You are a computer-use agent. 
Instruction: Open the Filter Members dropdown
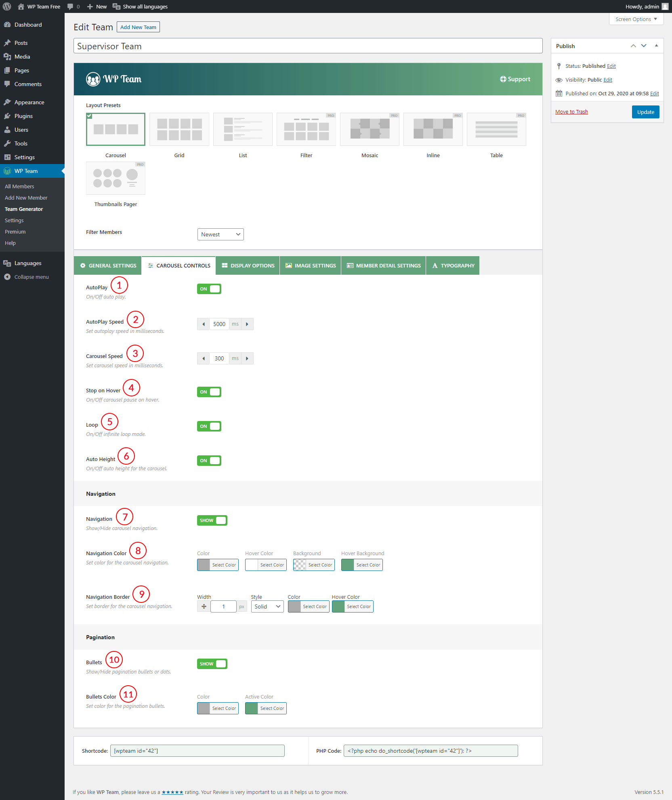click(x=220, y=234)
